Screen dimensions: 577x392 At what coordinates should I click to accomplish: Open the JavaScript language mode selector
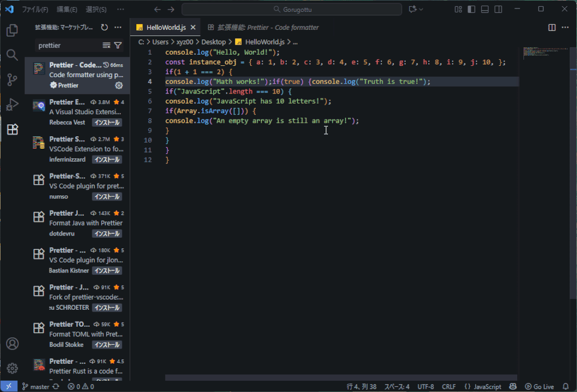tap(483, 387)
